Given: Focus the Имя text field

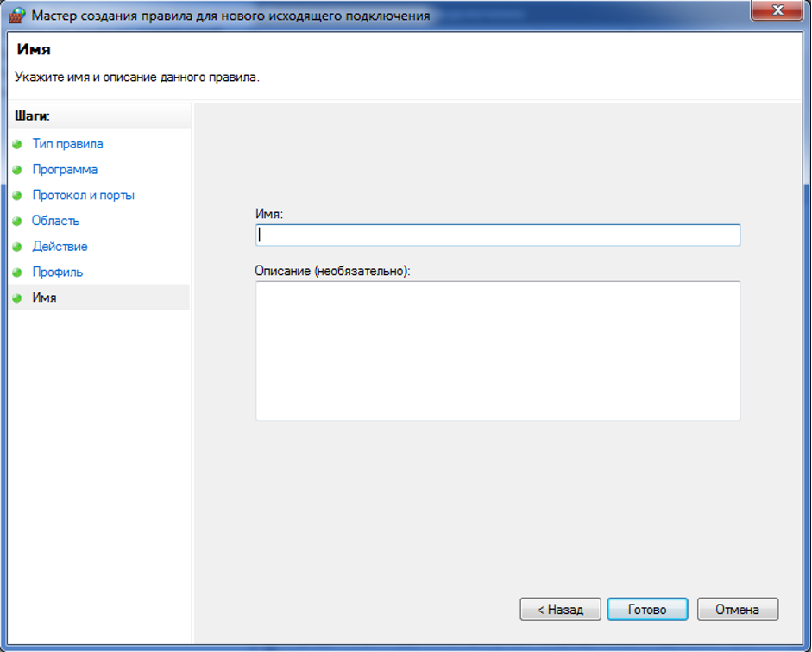Looking at the screenshot, I should click(497, 235).
